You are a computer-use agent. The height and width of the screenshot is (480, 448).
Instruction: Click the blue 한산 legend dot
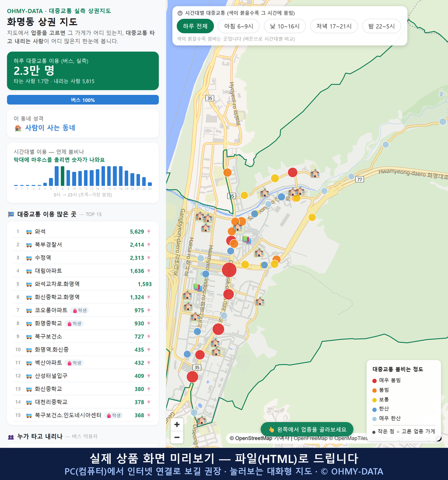click(374, 410)
